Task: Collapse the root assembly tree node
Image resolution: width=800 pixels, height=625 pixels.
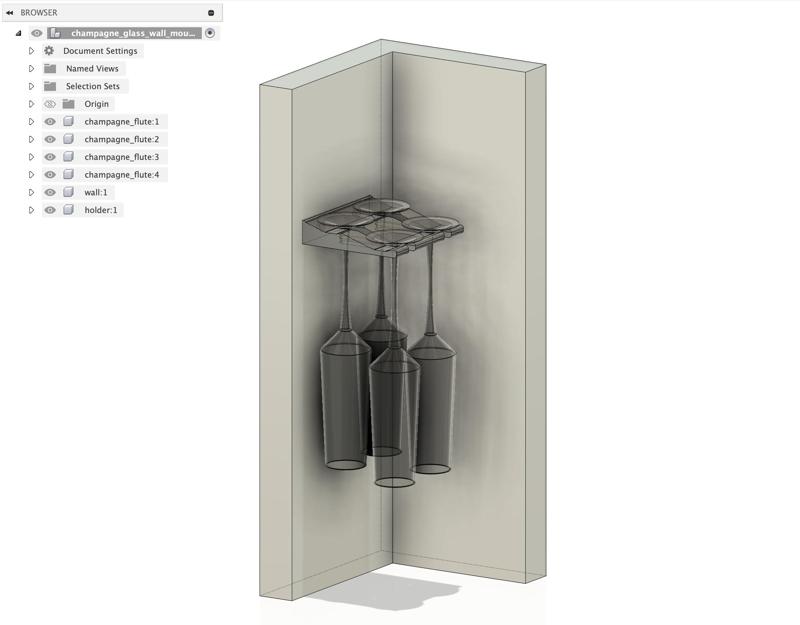Action: pos(19,34)
